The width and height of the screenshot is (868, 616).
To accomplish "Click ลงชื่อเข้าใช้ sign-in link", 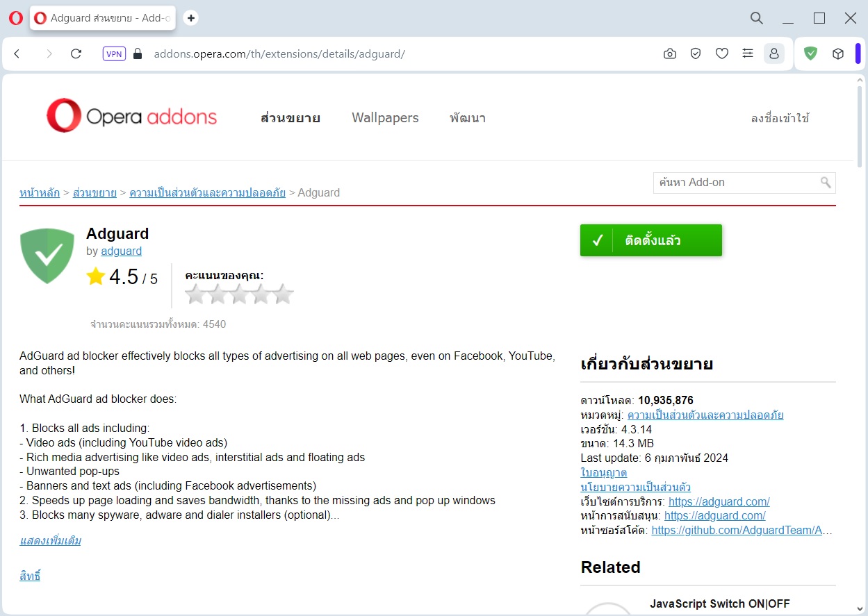I will coord(780,118).
